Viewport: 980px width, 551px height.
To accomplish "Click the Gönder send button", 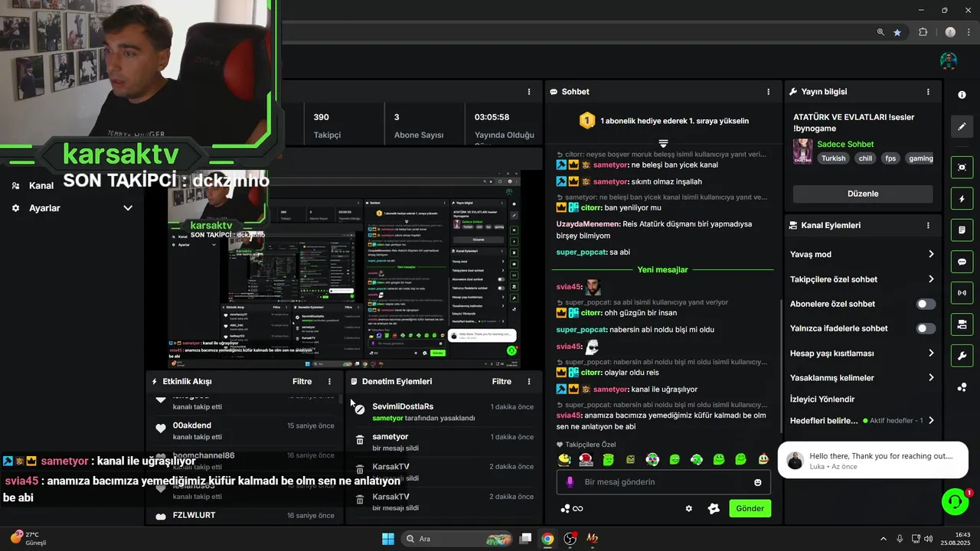I will [750, 508].
